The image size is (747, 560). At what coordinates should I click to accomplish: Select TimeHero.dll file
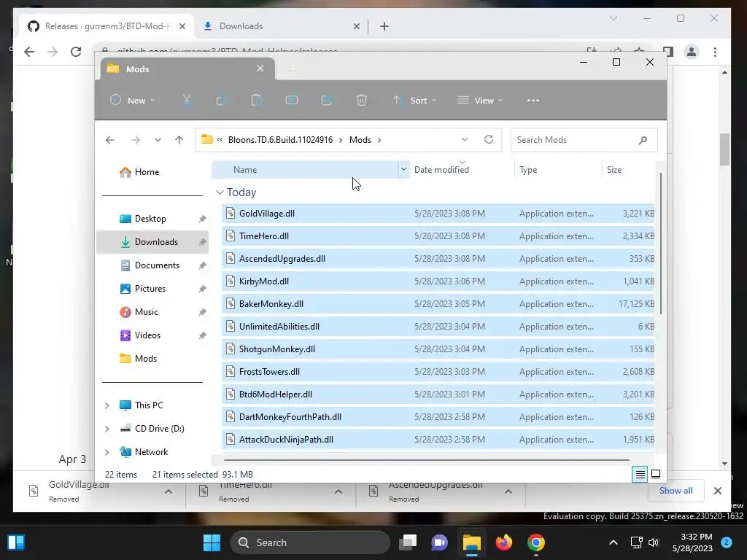tap(438, 236)
